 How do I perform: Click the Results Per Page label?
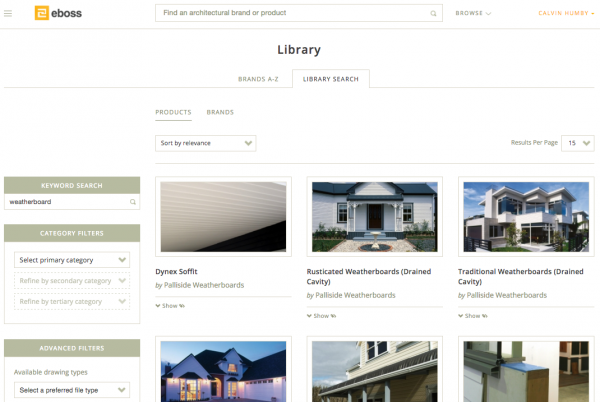point(534,143)
